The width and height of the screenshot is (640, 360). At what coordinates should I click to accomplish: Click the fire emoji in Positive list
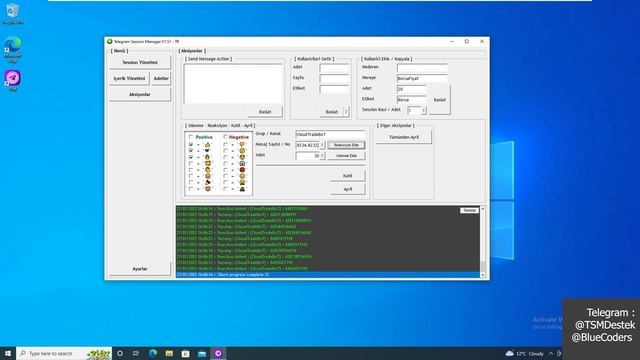point(207,157)
